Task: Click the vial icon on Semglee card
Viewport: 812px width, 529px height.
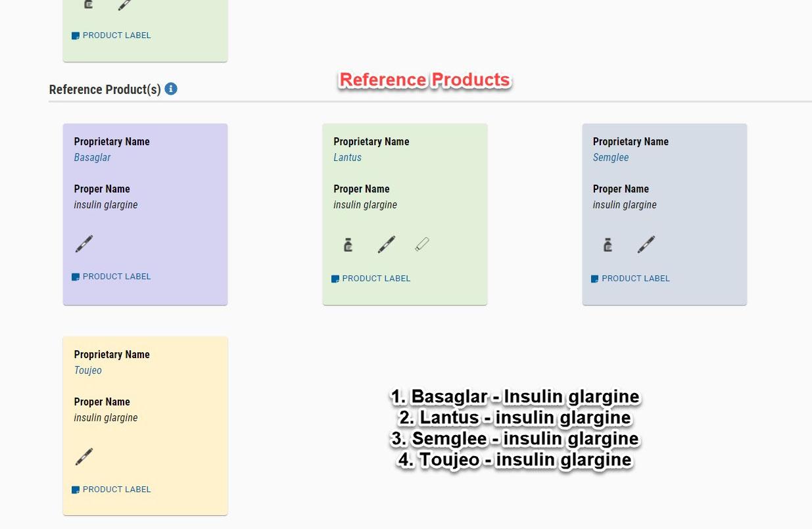Action: (x=608, y=245)
